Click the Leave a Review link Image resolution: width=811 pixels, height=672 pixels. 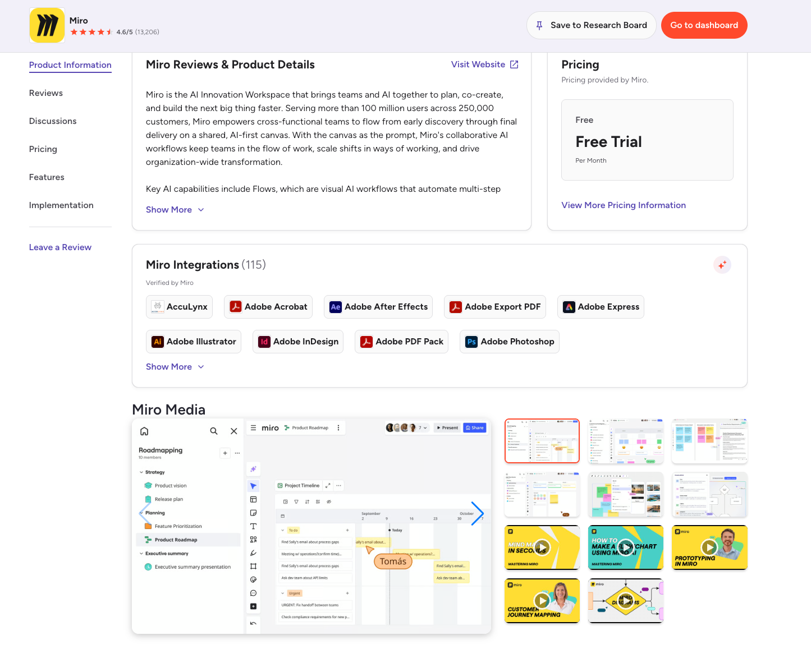pos(60,247)
